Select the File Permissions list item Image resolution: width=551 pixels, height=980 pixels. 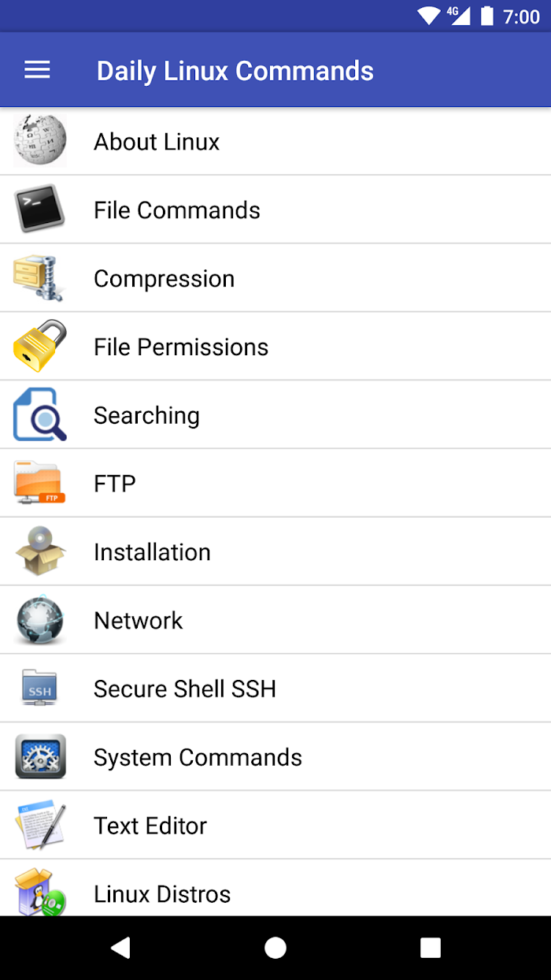[x=275, y=347]
